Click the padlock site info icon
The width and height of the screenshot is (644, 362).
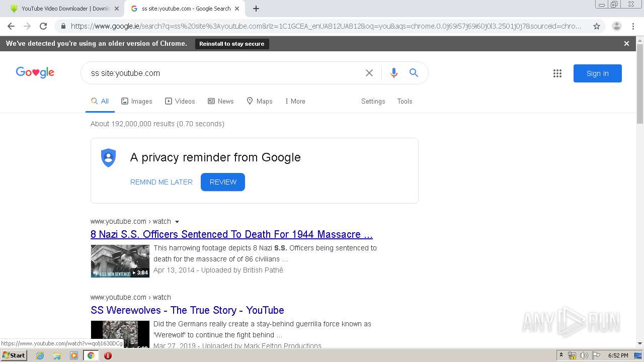(63, 26)
